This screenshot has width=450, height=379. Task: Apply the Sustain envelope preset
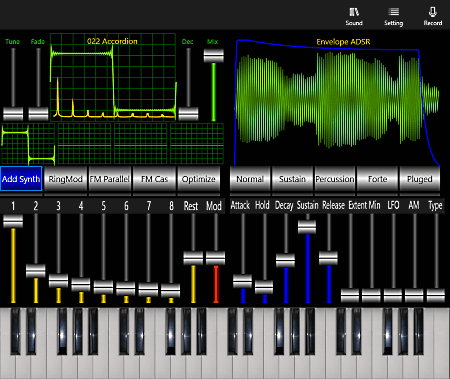tap(292, 179)
